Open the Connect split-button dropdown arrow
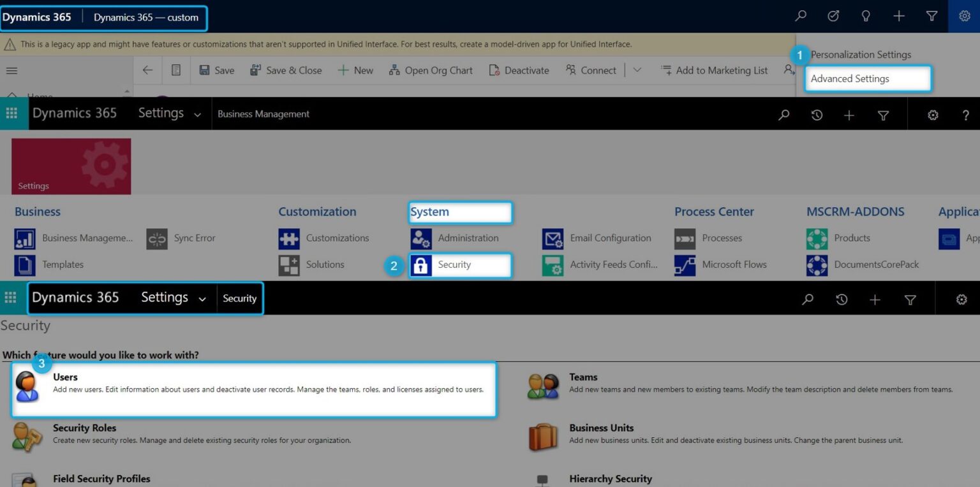 [x=636, y=70]
